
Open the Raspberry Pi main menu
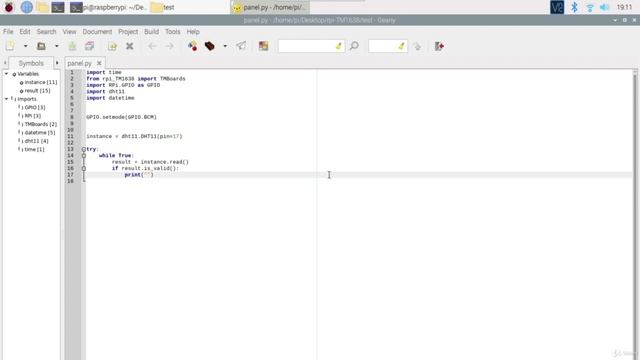[9, 7]
